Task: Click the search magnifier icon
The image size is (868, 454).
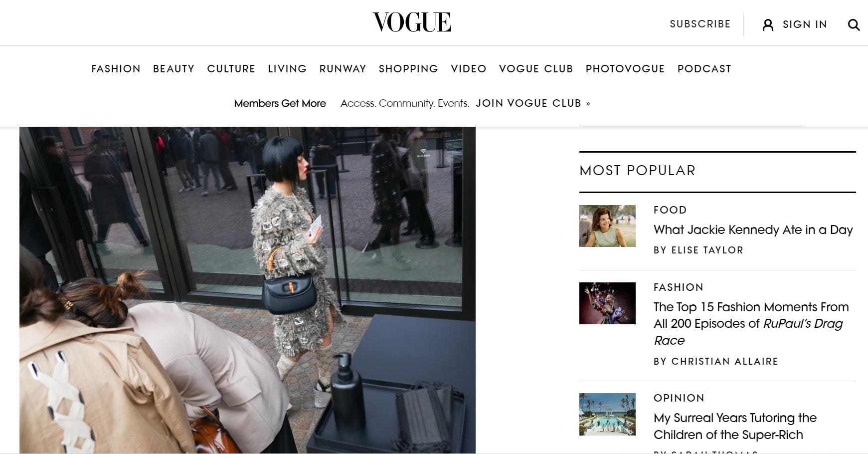Action: 854,24
